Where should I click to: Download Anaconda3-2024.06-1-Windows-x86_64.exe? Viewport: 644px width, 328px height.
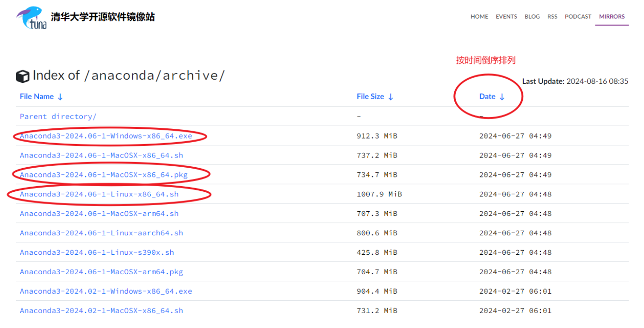(x=106, y=136)
